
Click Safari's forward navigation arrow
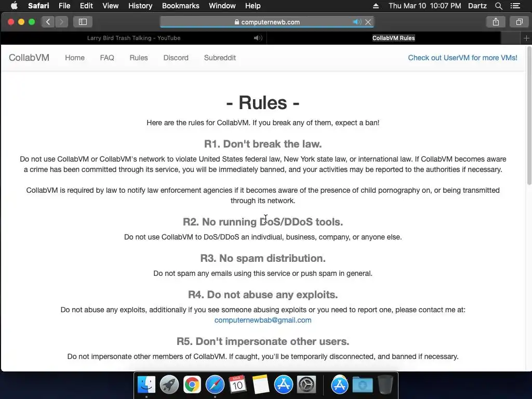tap(61, 22)
